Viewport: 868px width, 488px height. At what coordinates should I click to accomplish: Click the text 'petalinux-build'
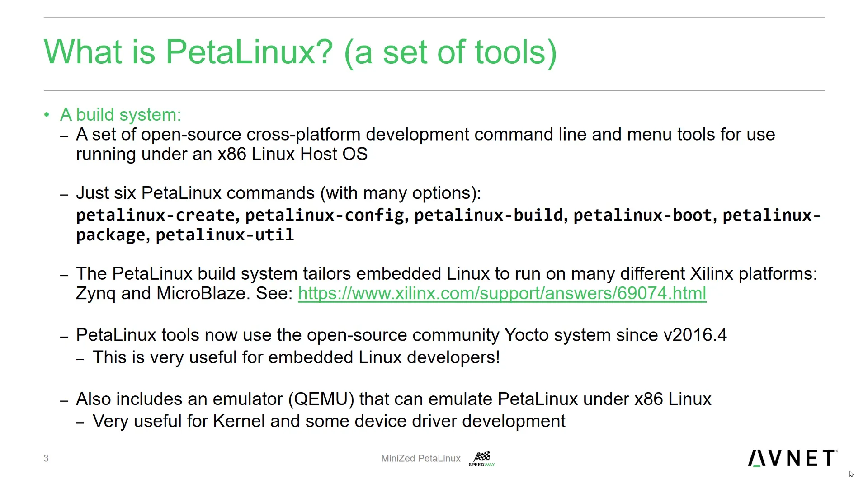[x=489, y=215]
